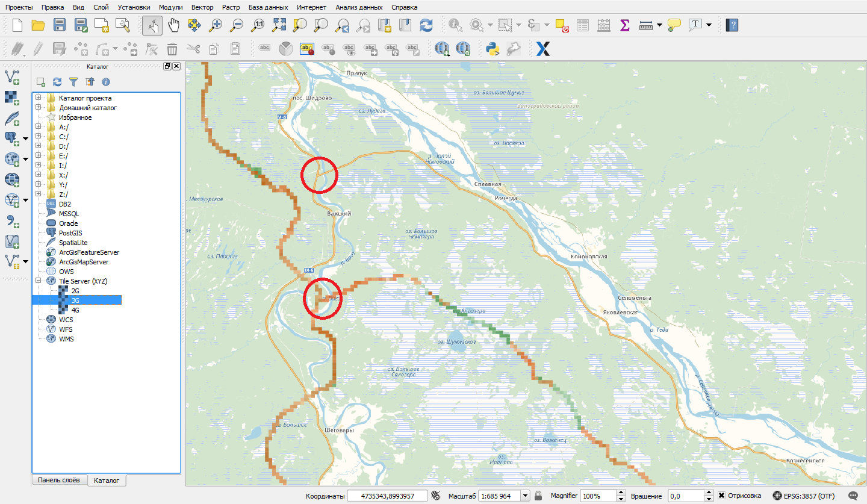The image size is (867, 504).
Task: Toggle the highlighted label tool in labeling toolbar
Action: tap(305, 49)
